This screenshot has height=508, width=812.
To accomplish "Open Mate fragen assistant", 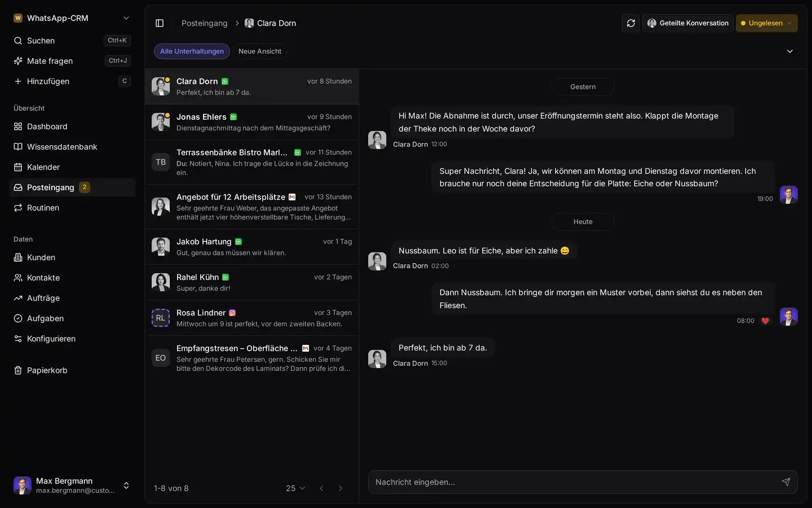I will pyautogui.click(x=72, y=61).
